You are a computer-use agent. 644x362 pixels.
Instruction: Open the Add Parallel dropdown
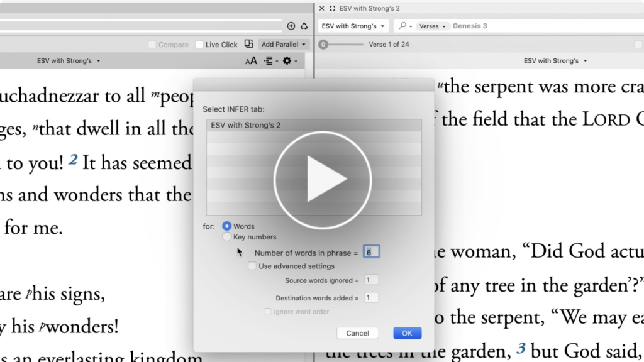[284, 45]
